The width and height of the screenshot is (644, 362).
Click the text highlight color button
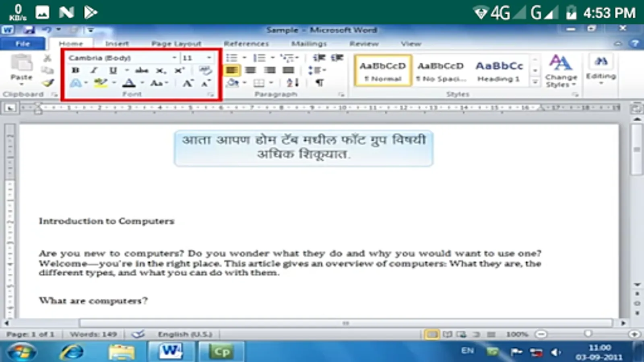pyautogui.click(x=100, y=83)
